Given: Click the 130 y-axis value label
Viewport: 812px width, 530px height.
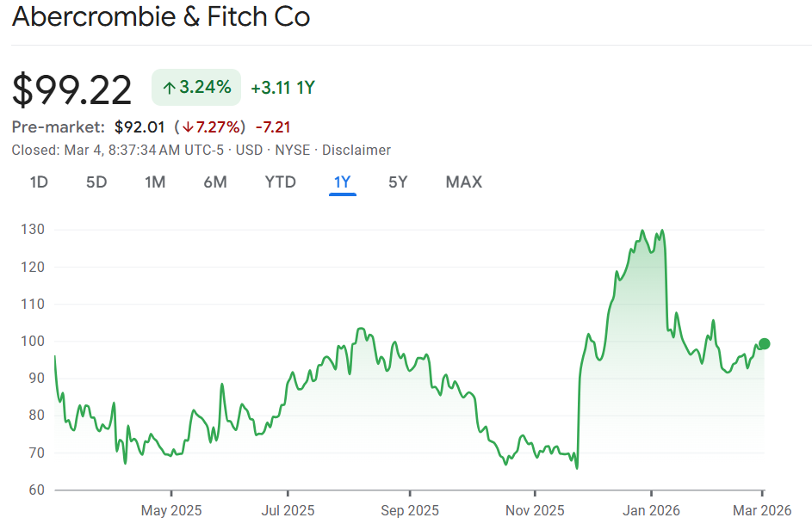Looking at the screenshot, I should pyautogui.click(x=34, y=230).
